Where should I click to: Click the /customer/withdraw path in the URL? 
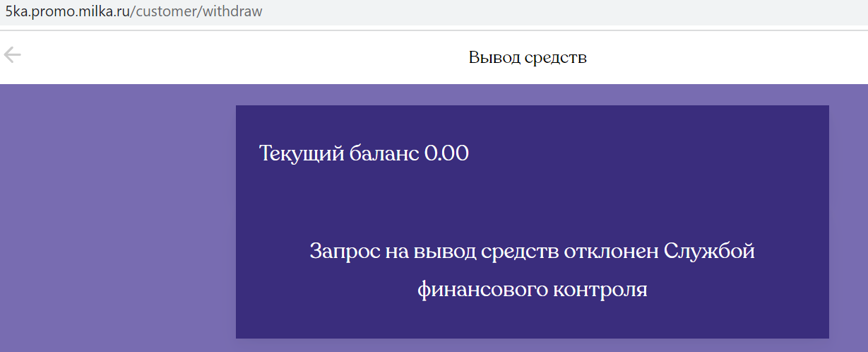(x=196, y=12)
